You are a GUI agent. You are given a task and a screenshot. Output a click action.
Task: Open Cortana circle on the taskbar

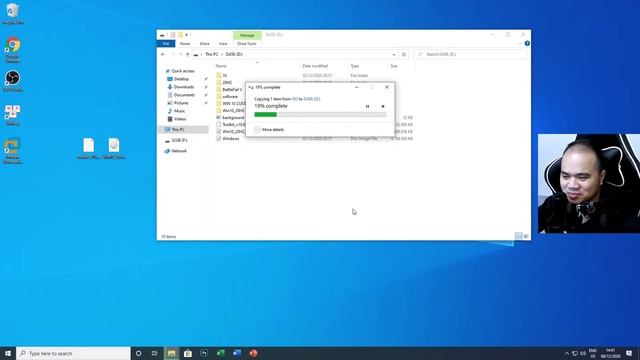tap(138, 353)
